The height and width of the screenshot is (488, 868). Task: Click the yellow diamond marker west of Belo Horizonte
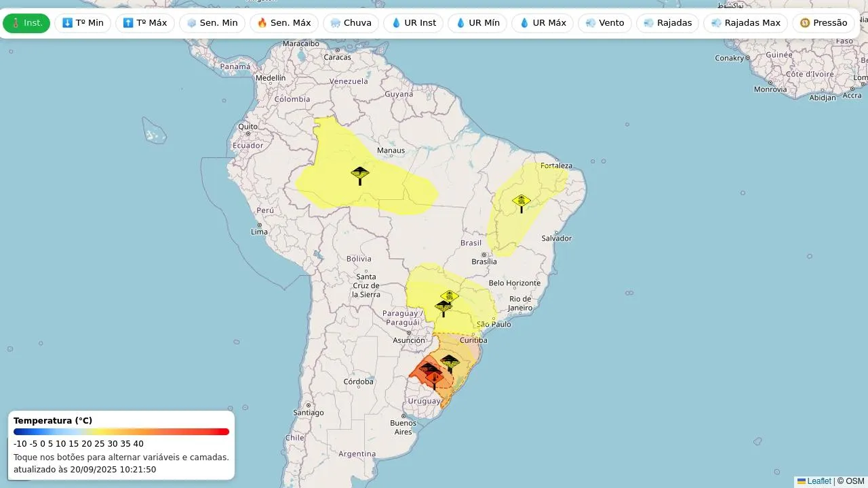(x=449, y=296)
